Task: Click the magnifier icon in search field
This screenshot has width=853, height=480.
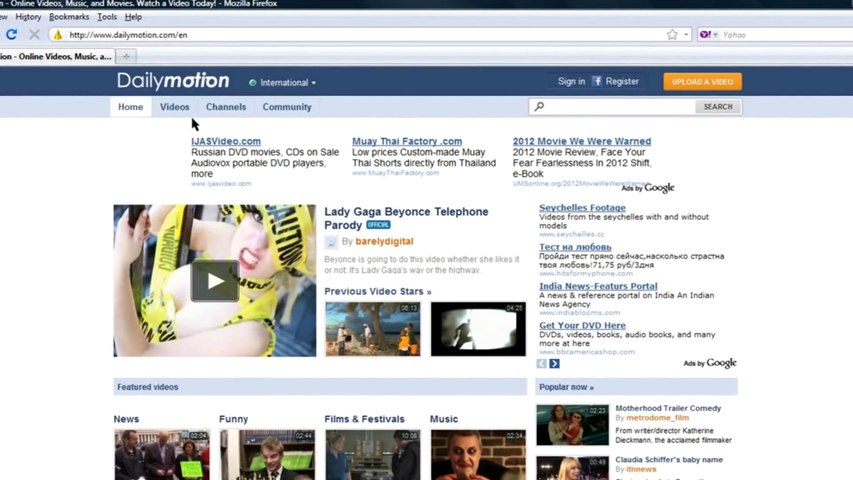Action: coord(539,107)
